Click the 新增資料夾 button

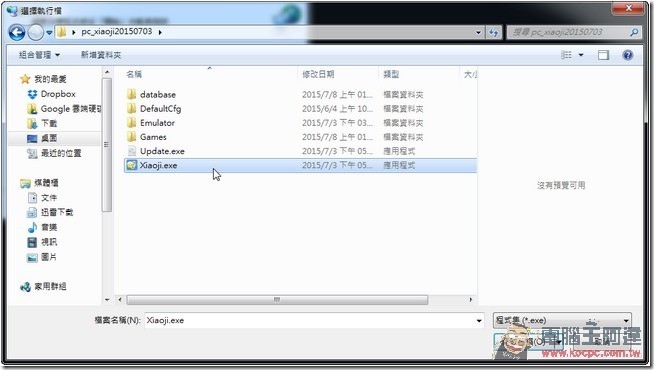(x=101, y=55)
